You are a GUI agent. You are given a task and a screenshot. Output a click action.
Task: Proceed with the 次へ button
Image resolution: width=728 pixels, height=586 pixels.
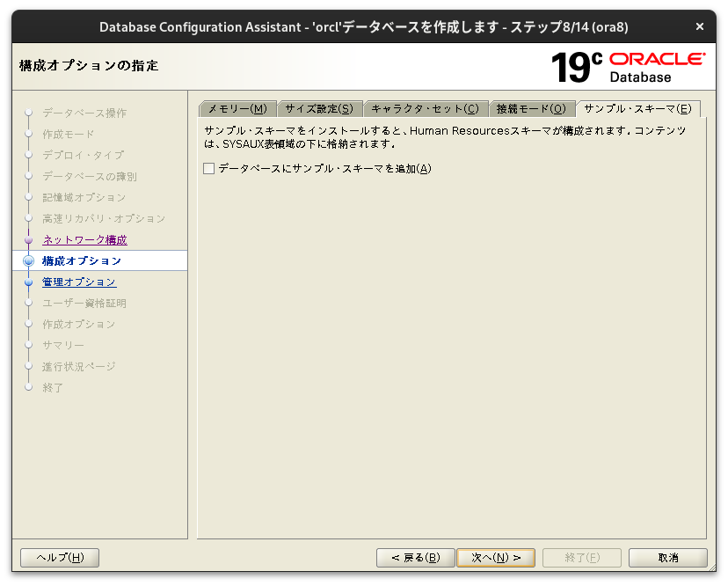(x=496, y=557)
